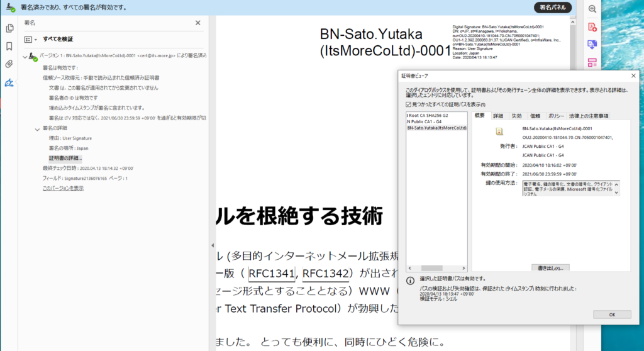Open the signature panel options dropdown
644x351 pixels.
31,39
